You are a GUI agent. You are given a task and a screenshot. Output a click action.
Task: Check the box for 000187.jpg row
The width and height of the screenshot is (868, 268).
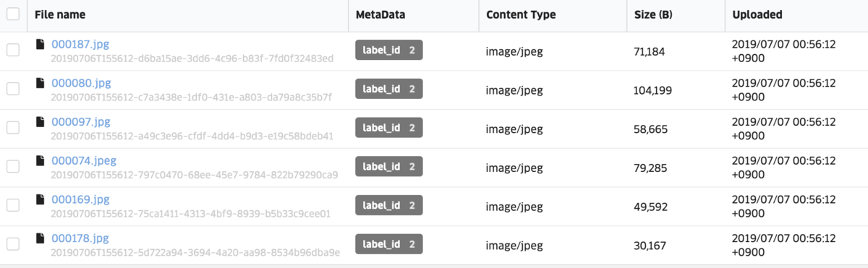pyautogui.click(x=13, y=51)
